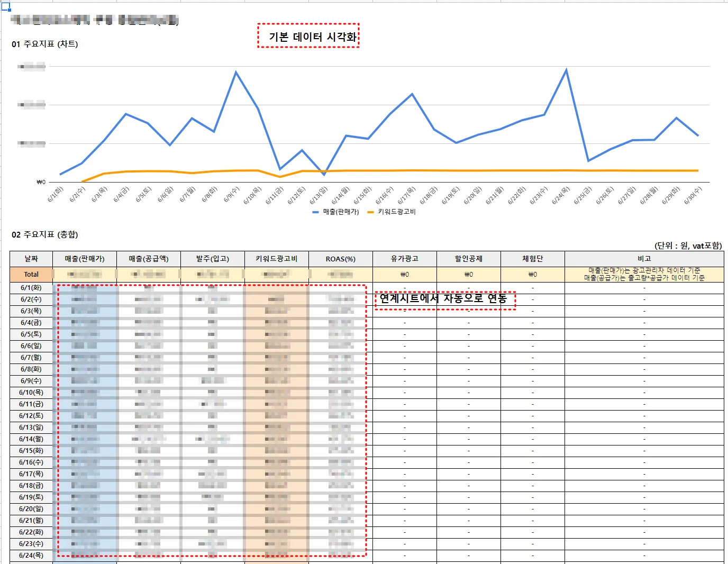Click the 비고 note about 광고관리자 데이터 기준
This screenshot has height=564, width=728.
(644, 274)
